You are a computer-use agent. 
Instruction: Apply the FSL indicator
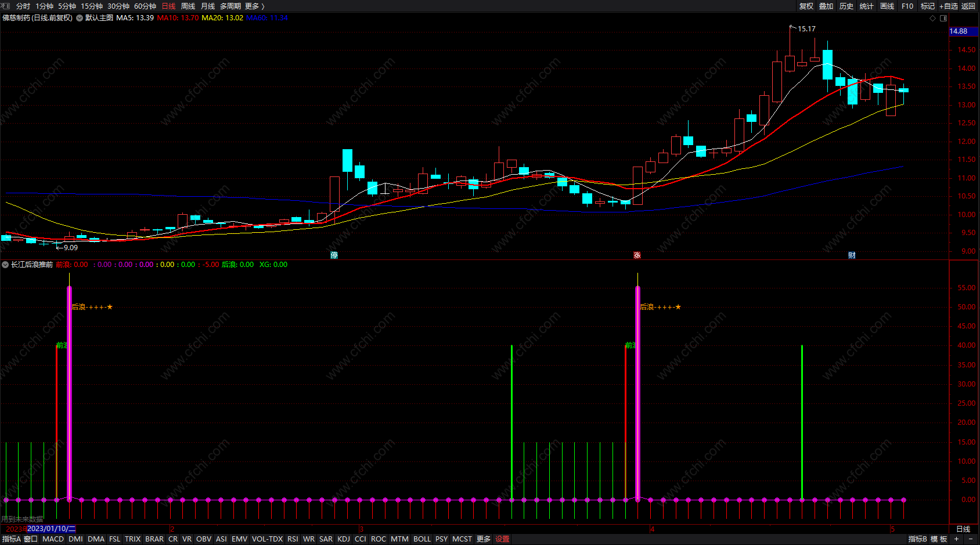(x=115, y=539)
